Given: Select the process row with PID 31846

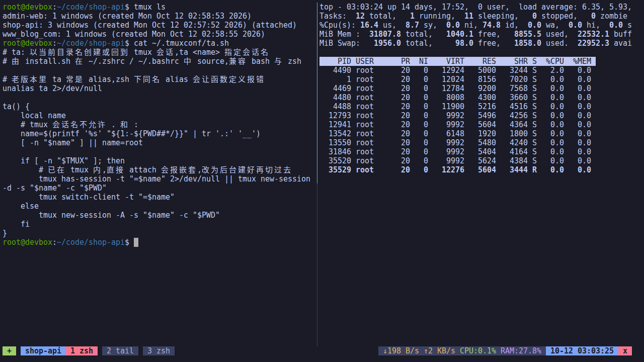Looking at the screenshot, I should point(457,152).
